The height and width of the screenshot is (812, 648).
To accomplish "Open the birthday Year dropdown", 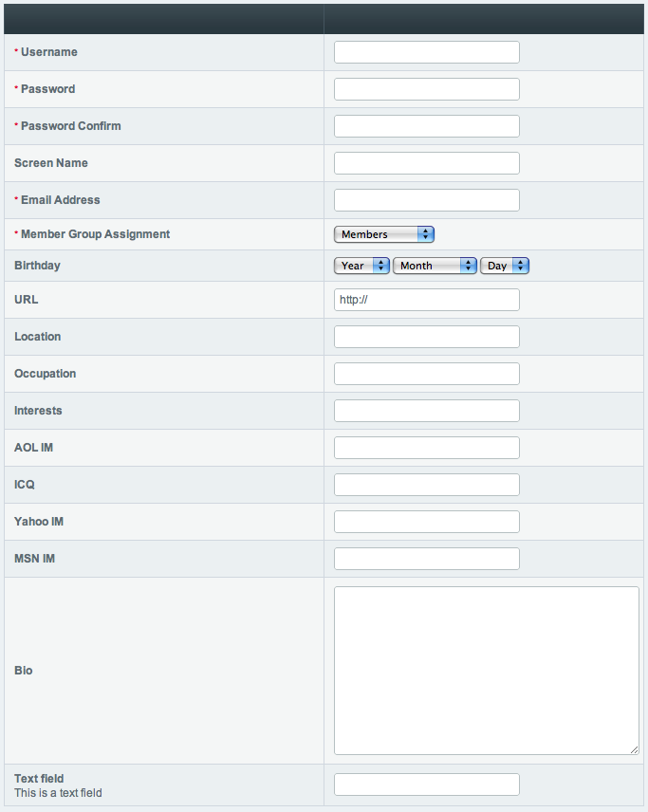I will [361, 266].
